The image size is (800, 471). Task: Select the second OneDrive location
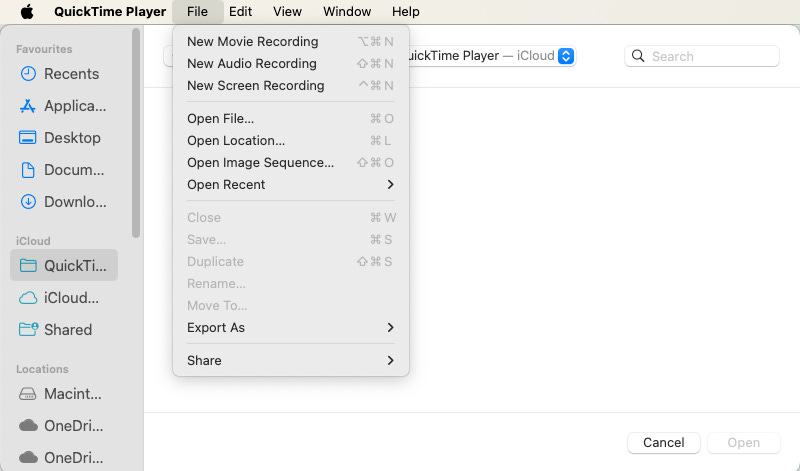[64, 457]
